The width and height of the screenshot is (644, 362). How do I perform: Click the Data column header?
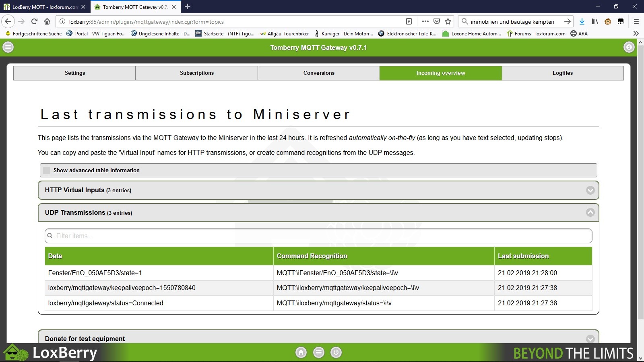pos(159,256)
